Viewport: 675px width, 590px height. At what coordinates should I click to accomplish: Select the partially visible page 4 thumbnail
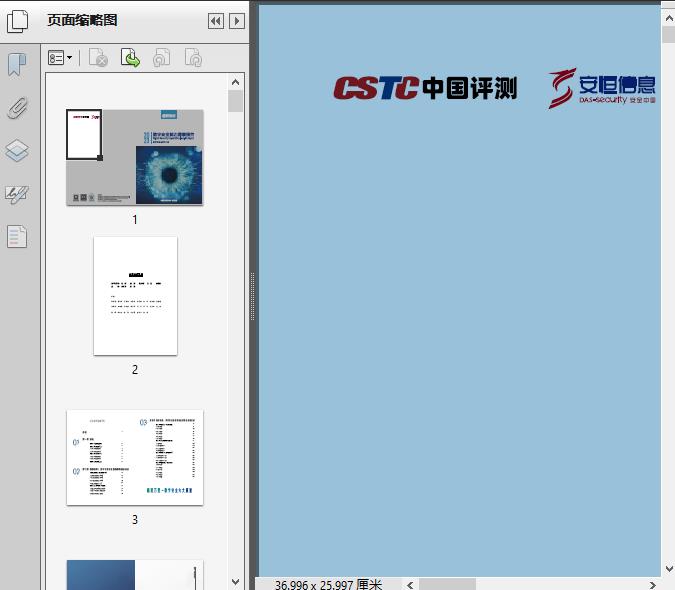click(x=135, y=575)
